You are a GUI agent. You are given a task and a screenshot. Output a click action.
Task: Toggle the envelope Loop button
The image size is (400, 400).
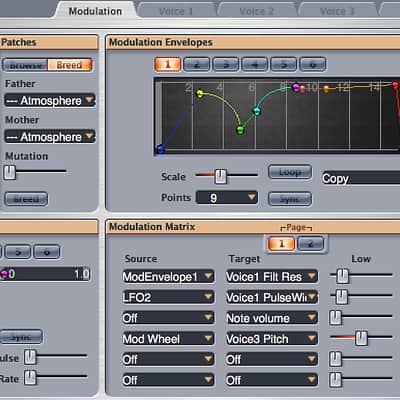pyautogui.click(x=290, y=172)
